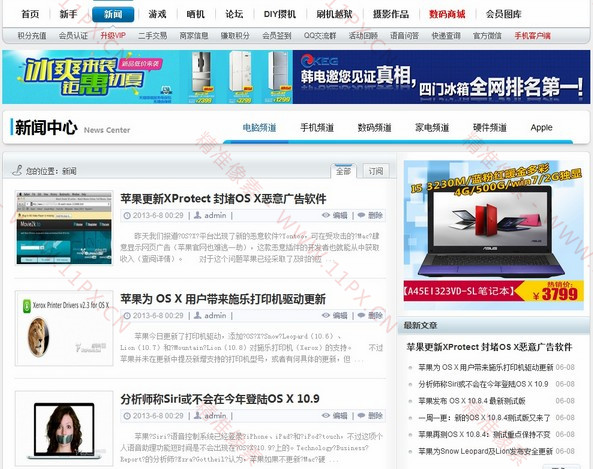This screenshot has height=469, width=593.
Task: Open the Siri article woman thumbnail
Action: click(x=64, y=428)
